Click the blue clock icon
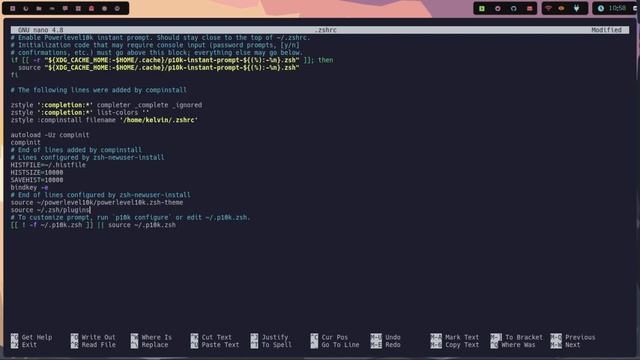Viewport: 640px width, 360px height. click(x=601, y=8)
